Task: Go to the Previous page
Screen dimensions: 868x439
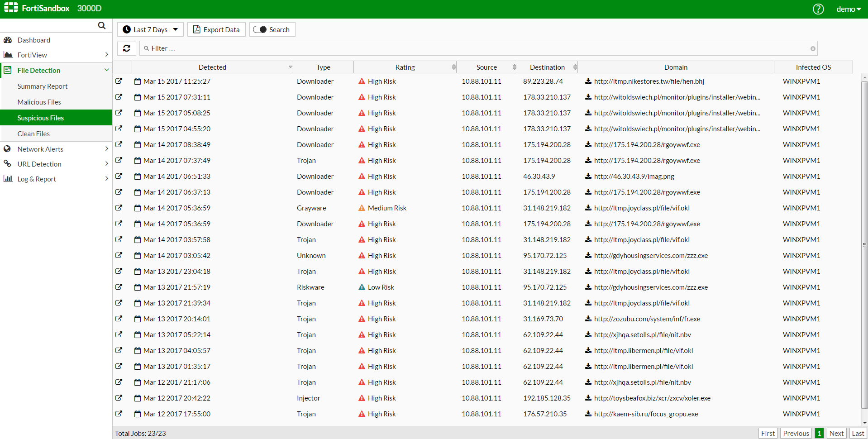Action: [796, 433]
